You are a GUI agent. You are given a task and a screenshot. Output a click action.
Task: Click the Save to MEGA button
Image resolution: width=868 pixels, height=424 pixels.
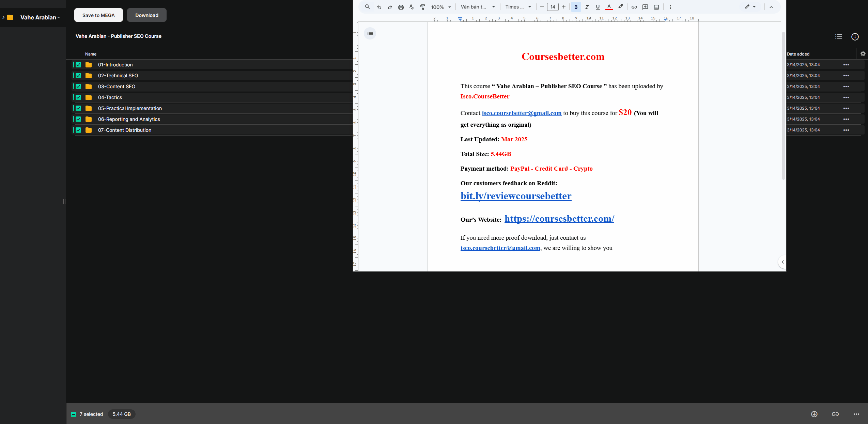[x=98, y=15]
